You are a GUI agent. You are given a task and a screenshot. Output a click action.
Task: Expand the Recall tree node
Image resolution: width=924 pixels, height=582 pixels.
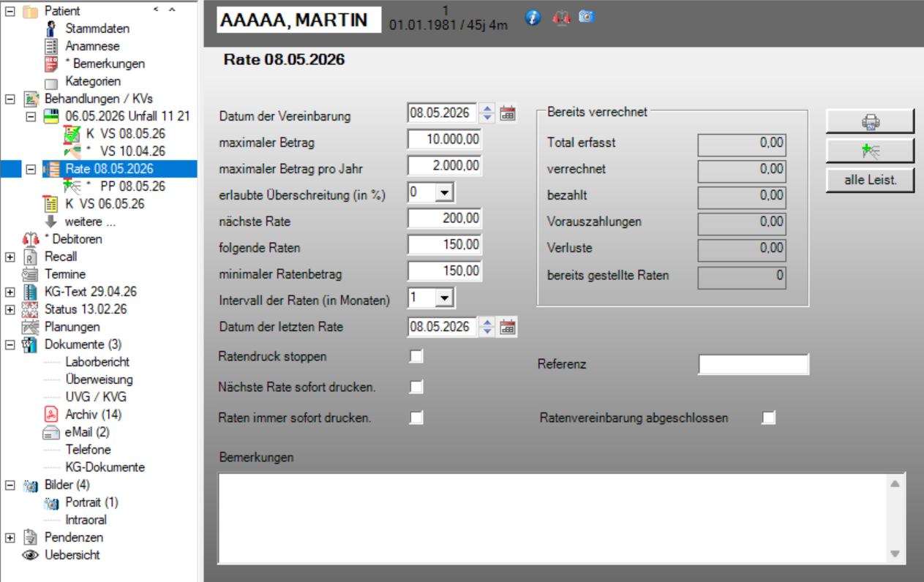10,257
